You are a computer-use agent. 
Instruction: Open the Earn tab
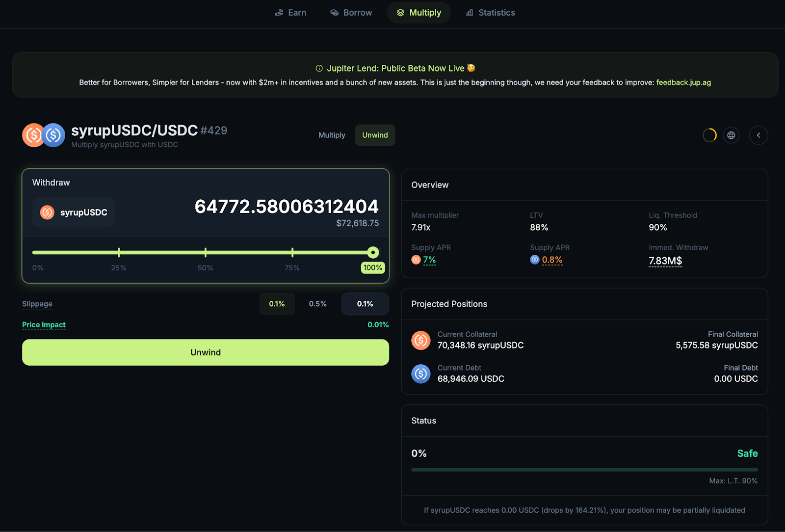[290, 13]
